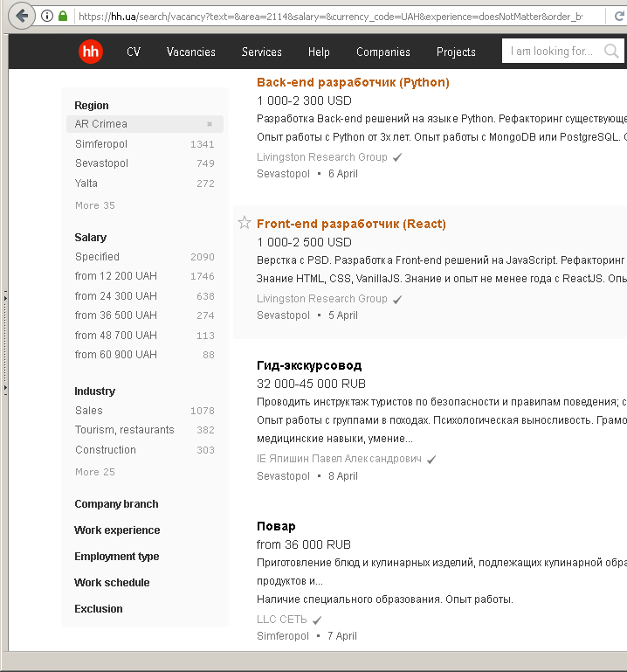Click the verified checkmark for Front-end разработчик company

pos(397,299)
